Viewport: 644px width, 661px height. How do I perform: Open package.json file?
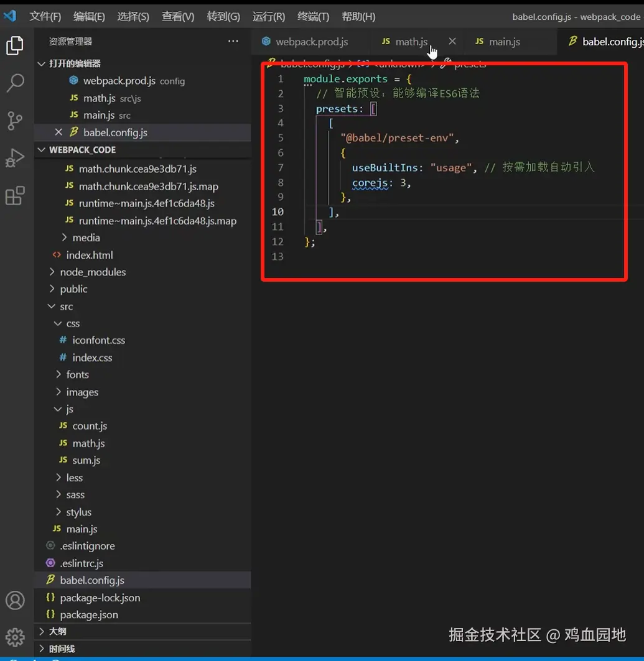click(143, 614)
